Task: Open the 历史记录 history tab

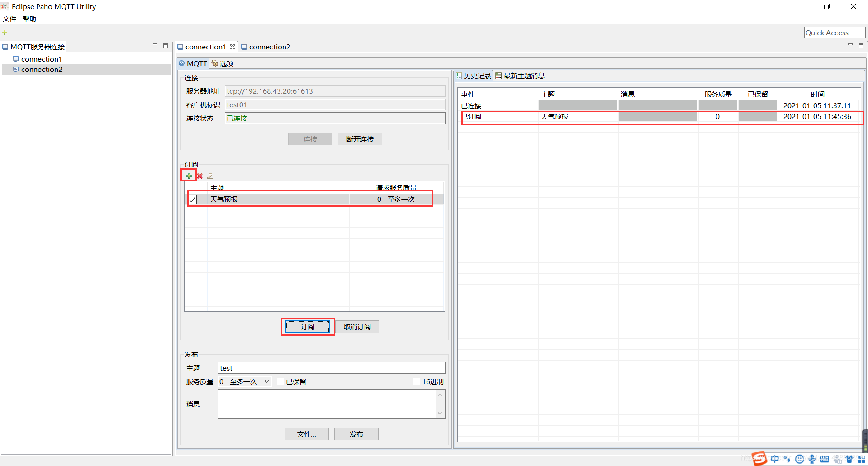Action: coord(474,76)
